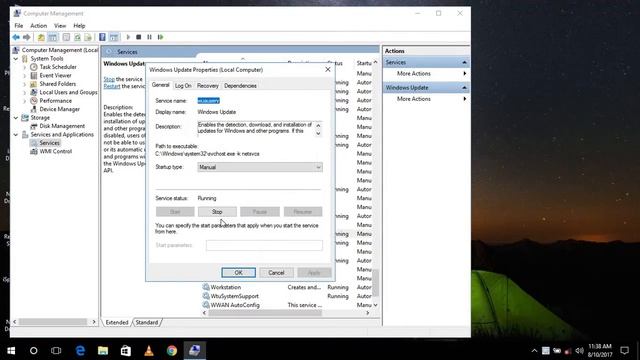Click the Properties toolbar icon

click(x=66, y=37)
